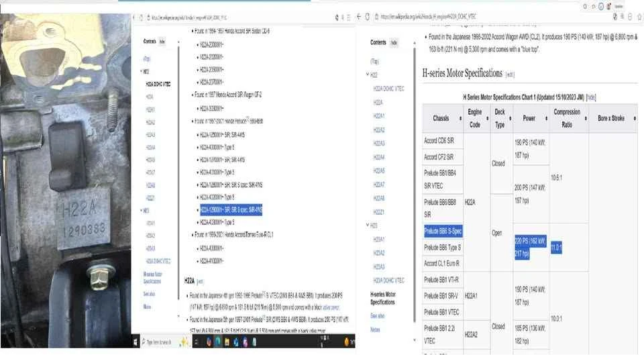The height and width of the screenshot is (355, 644).
Task: Jump to H22A4 in the right Contents
Action: tap(379, 157)
